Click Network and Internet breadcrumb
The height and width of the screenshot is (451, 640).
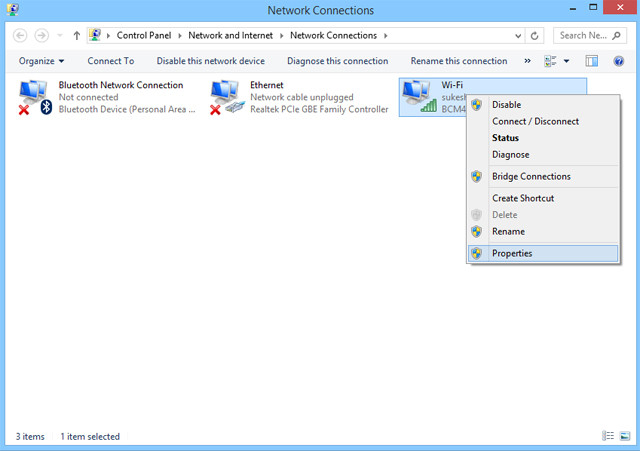[x=229, y=35]
